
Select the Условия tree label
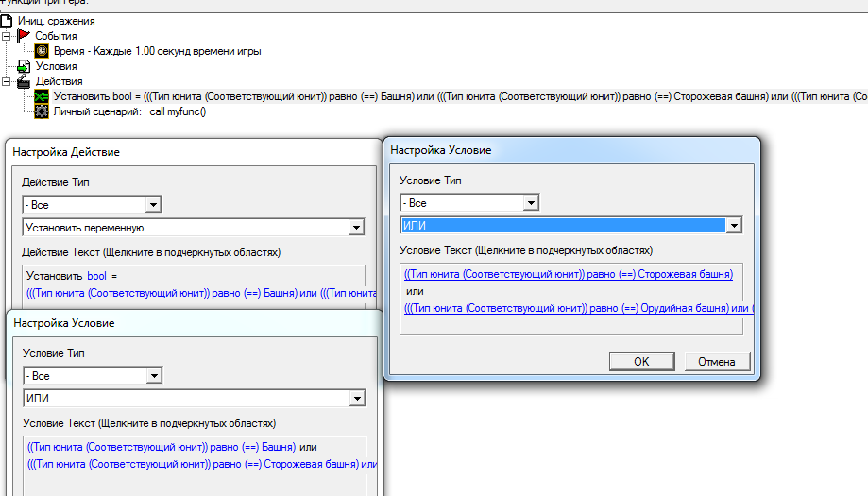56,66
